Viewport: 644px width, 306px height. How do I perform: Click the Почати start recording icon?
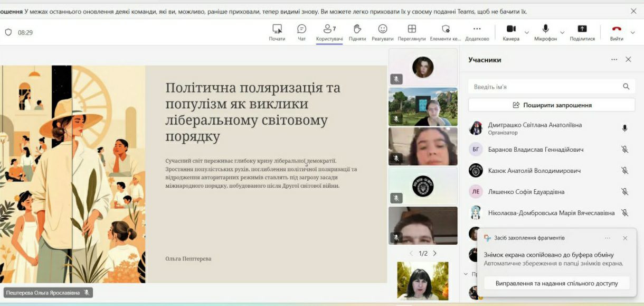(x=277, y=29)
